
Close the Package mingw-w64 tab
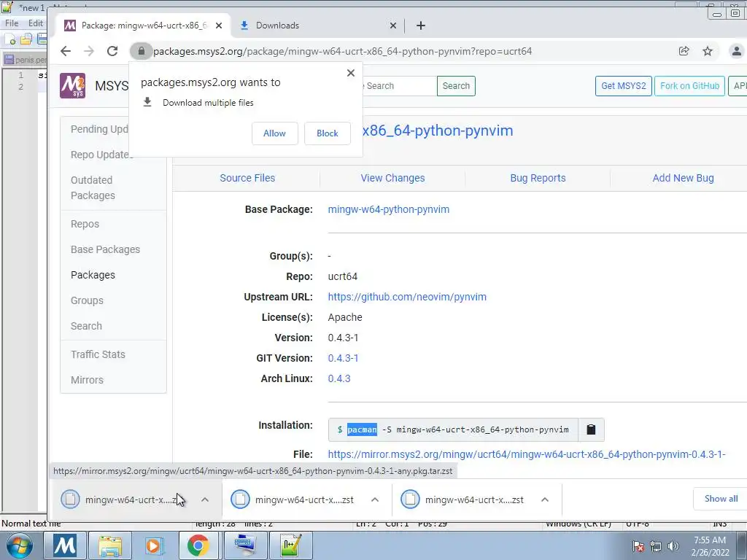coord(219,26)
